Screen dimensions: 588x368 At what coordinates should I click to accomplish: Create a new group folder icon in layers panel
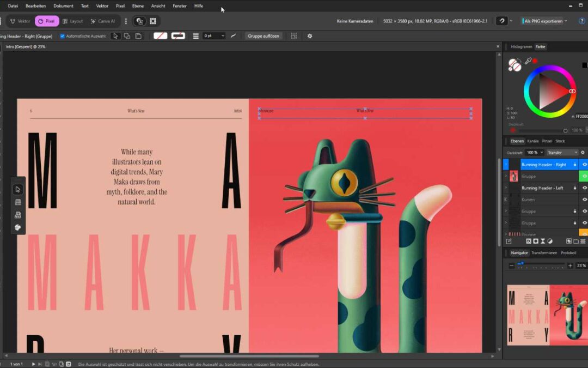point(575,242)
